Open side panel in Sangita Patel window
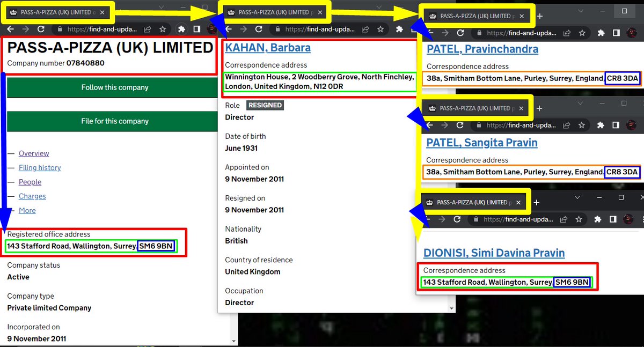Viewport: 644px width, 347px height. (616, 125)
